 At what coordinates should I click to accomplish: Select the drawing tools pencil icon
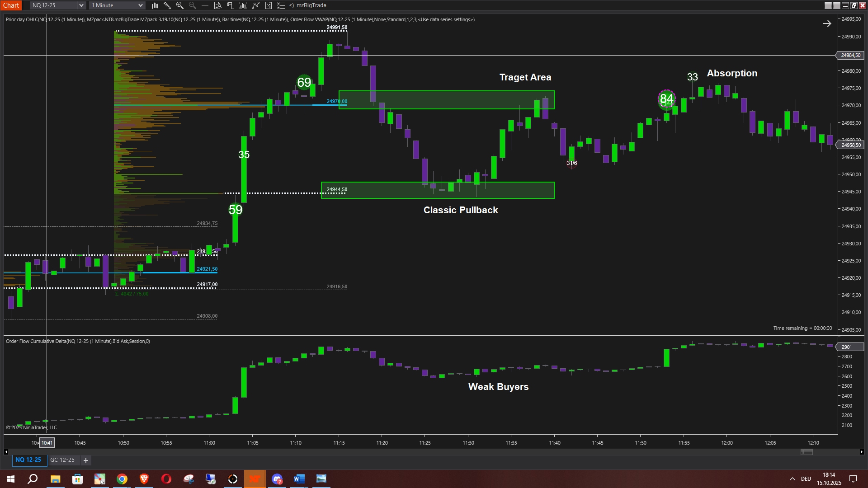167,5
